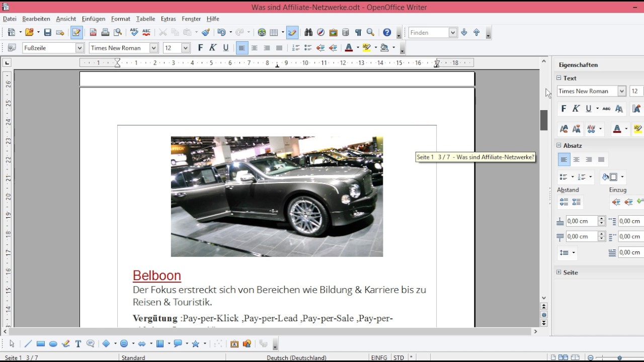
Task: Open the Datei menu
Action: 10,19
